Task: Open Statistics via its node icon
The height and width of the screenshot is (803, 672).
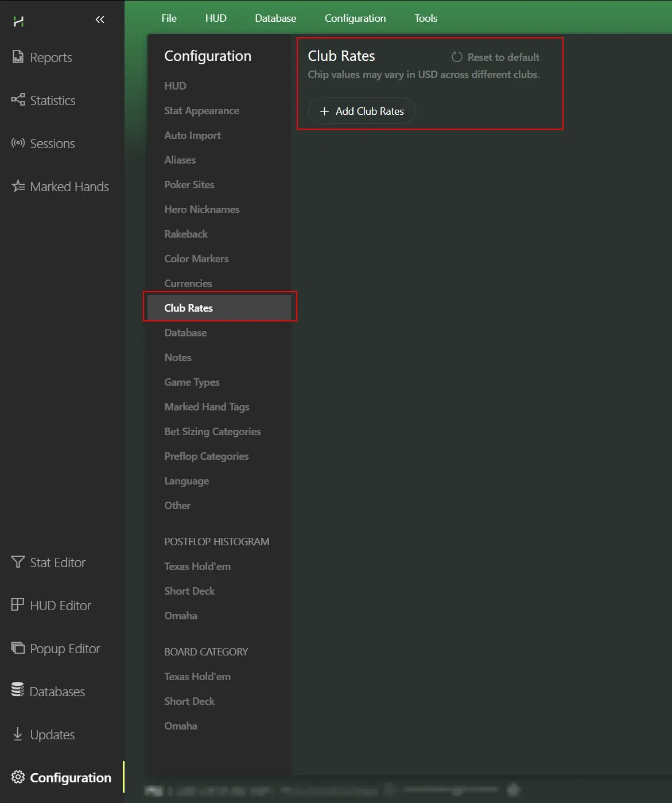Action: click(18, 100)
